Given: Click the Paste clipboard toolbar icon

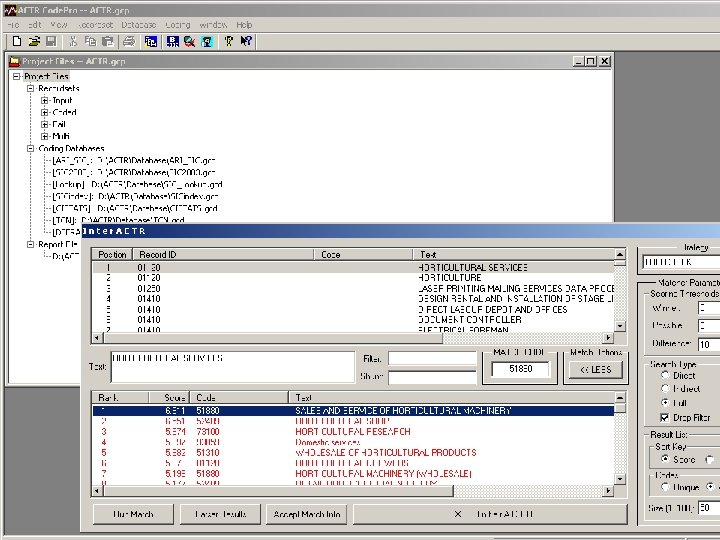Looking at the screenshot, I should [107, 41].
